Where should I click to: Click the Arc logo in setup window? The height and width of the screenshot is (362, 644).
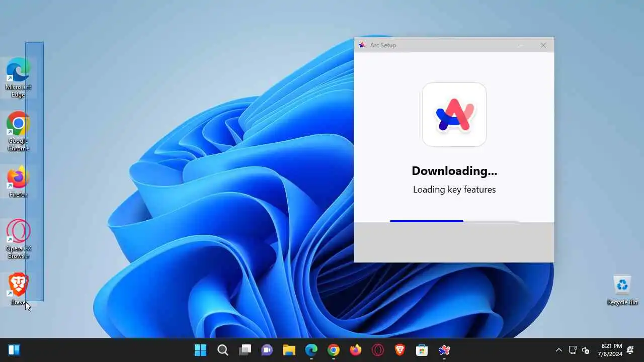[454, 115]
